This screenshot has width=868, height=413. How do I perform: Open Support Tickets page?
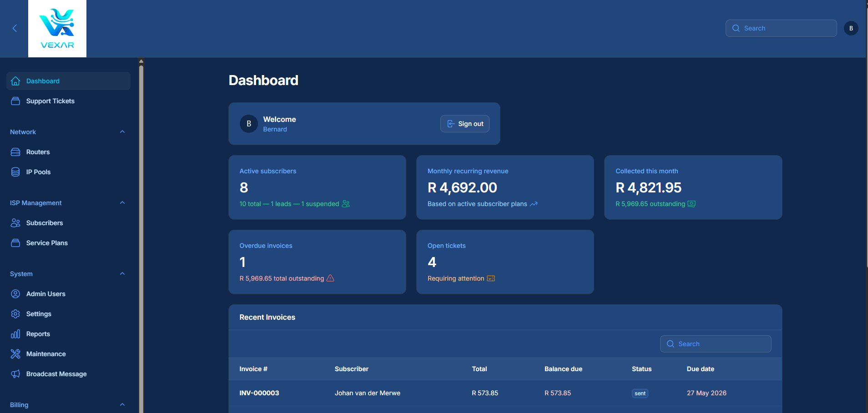click(68, 101)
